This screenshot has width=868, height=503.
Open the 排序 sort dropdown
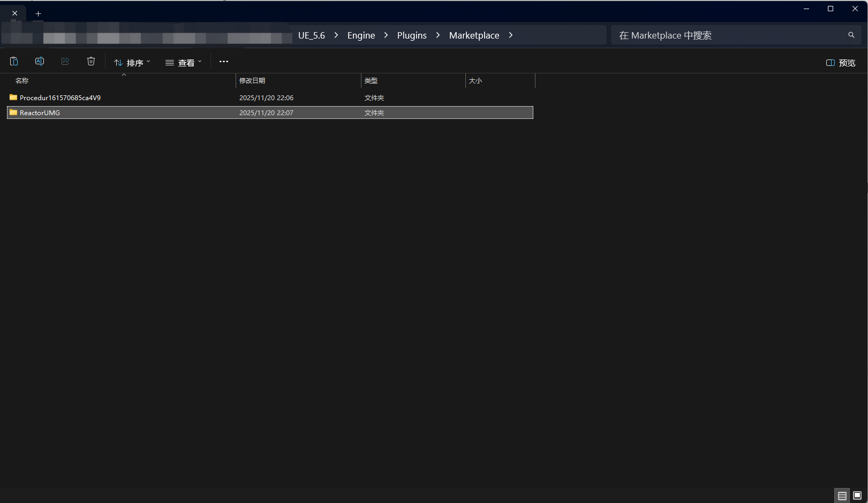(x=132, y=63)
